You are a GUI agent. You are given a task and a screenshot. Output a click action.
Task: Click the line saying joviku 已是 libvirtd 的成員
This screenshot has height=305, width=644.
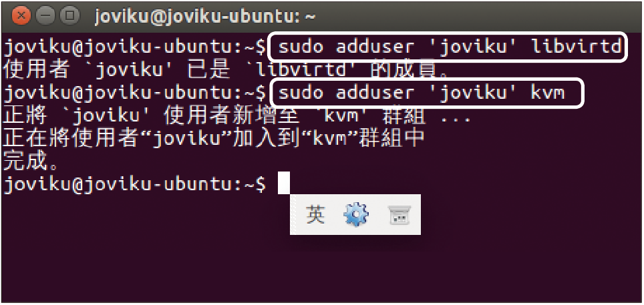click(226, 70)
